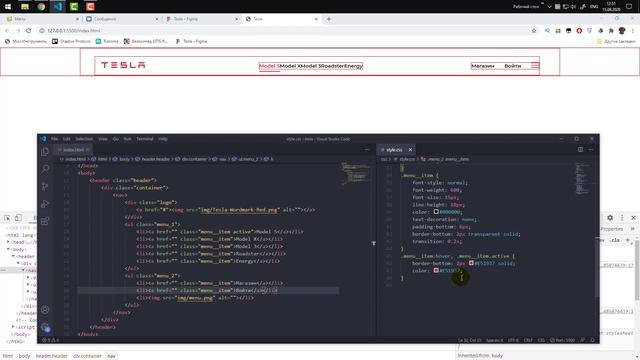This screenshot has width=640, height=360.
Task: Collapse the header node in DevTools tree
Action: click(13, 256)
